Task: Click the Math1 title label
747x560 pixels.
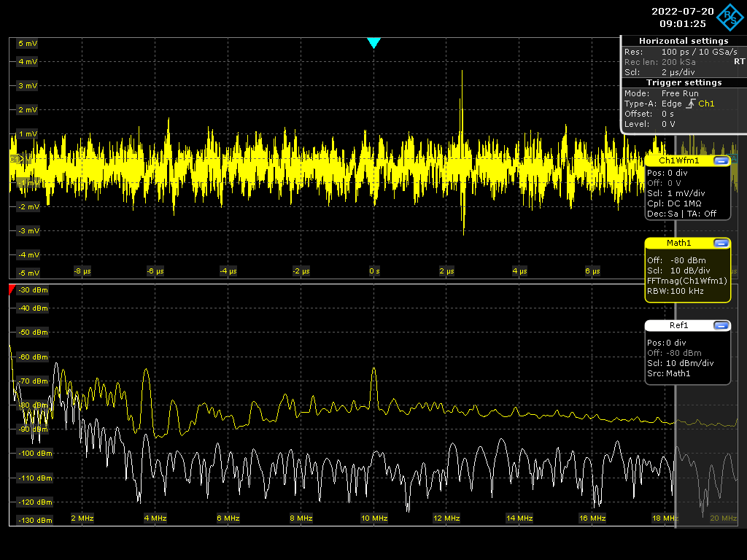Action: pos(678,243)
